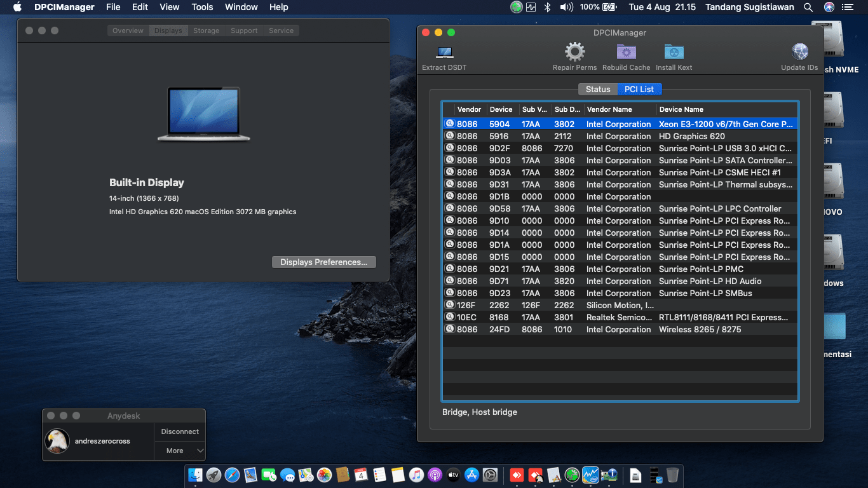Click the lookup icon on the Realtek RTL8111 row

[450, 317]
